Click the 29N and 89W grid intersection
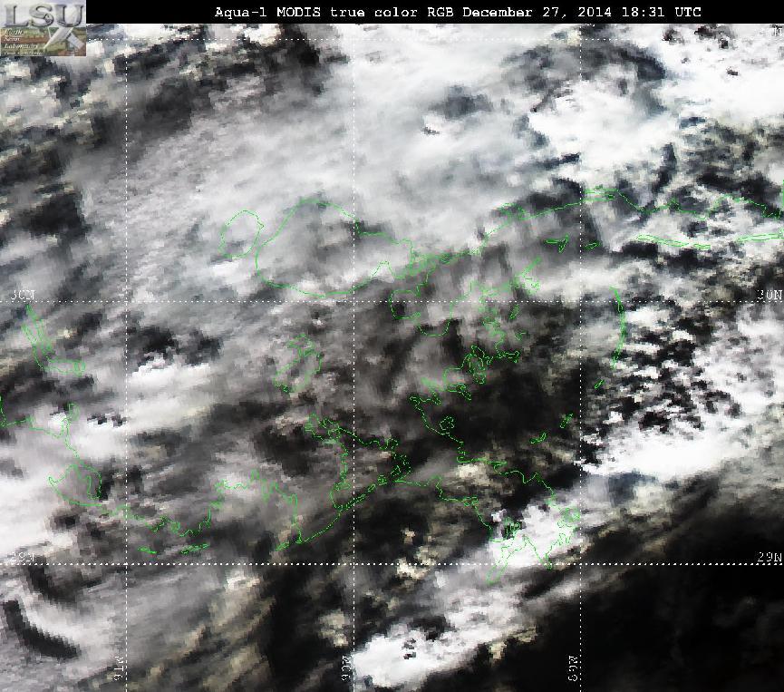The image size is (784, 692). point(580,564)
